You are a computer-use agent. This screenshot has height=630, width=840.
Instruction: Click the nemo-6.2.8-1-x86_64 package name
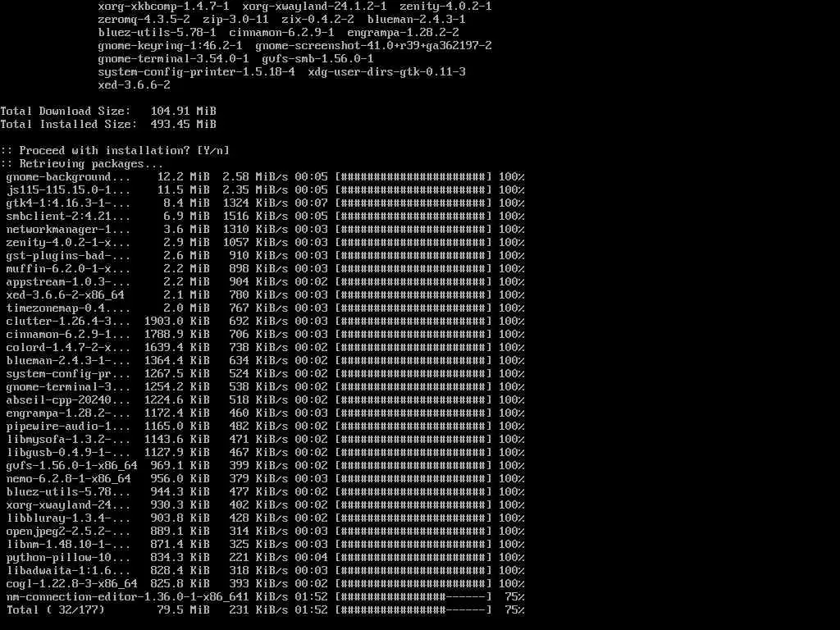click(69, 478)
